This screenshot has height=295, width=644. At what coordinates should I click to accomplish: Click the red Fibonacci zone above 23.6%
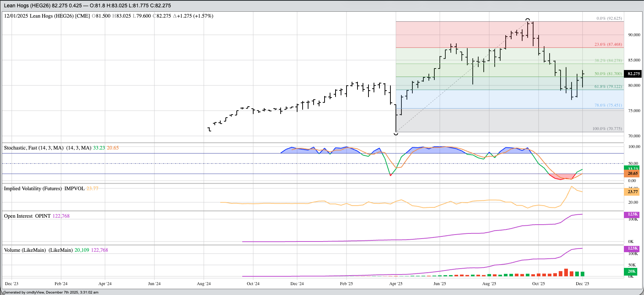(x=457, y=34)
